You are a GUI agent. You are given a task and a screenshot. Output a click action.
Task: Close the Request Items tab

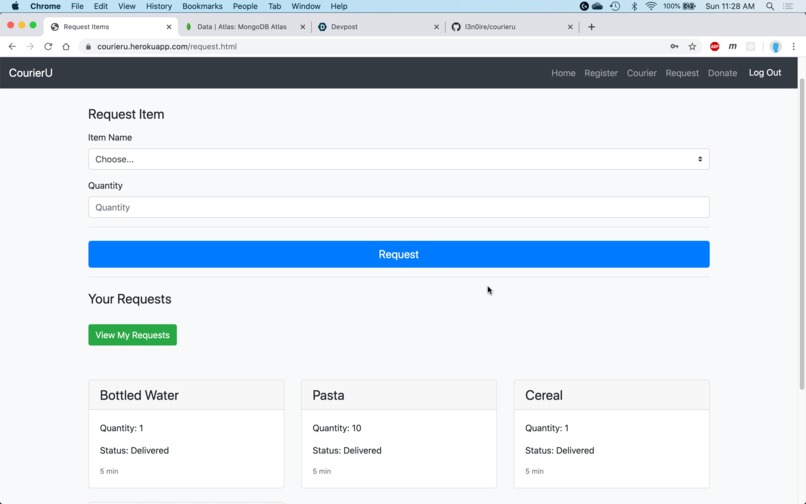[169, 27]
